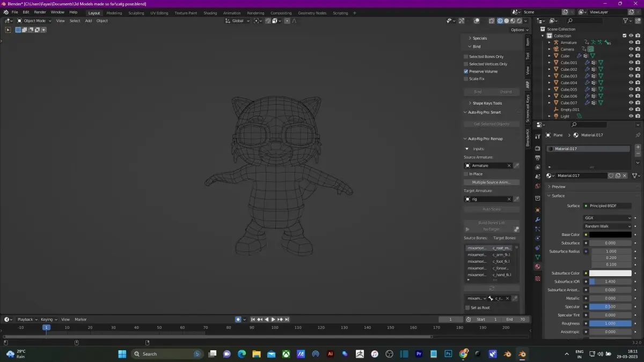Open the Global transform orientation dropdown
Image resolution: width=644 pixels, height=362 pixels.
coord(237,21)
